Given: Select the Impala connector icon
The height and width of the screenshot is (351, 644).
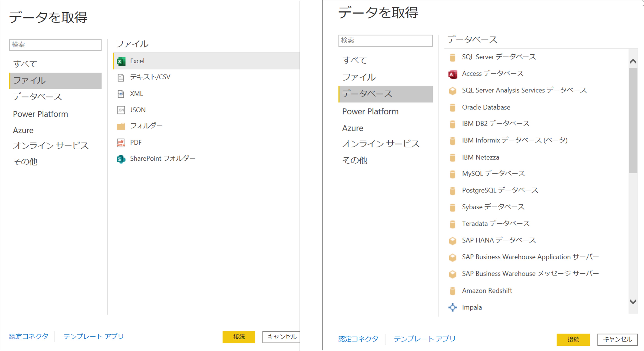Looking at the screenshot, I should point(452,307).
